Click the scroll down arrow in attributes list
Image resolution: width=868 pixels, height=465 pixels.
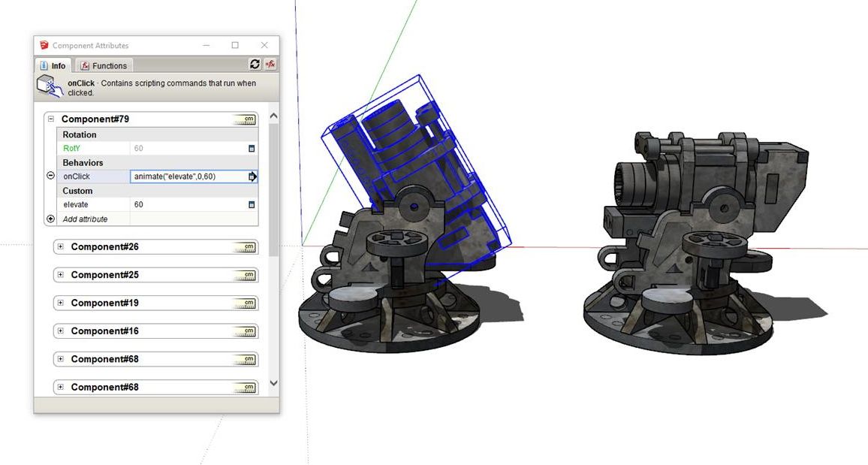[273, 383]
